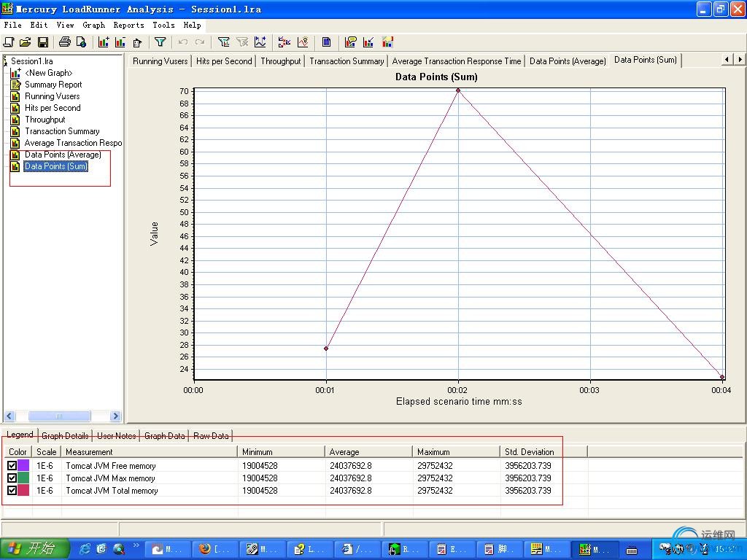The height and width of the screenshot is (560, 747).
Task: Switch to Data Points (Average) tab
Action: point(568,61)
